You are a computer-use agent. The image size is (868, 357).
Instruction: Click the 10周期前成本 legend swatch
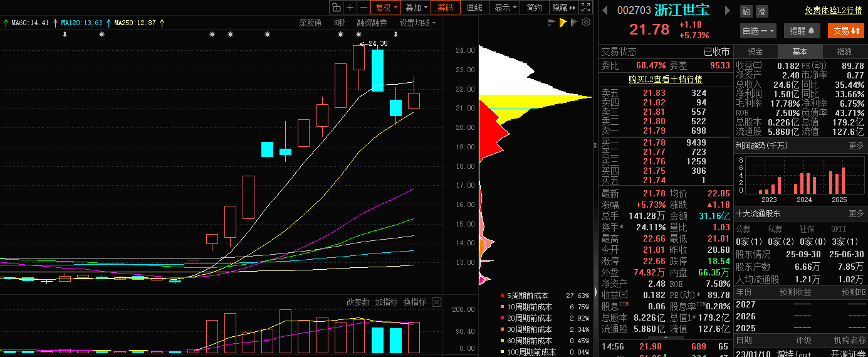click(x=502, y=307)
